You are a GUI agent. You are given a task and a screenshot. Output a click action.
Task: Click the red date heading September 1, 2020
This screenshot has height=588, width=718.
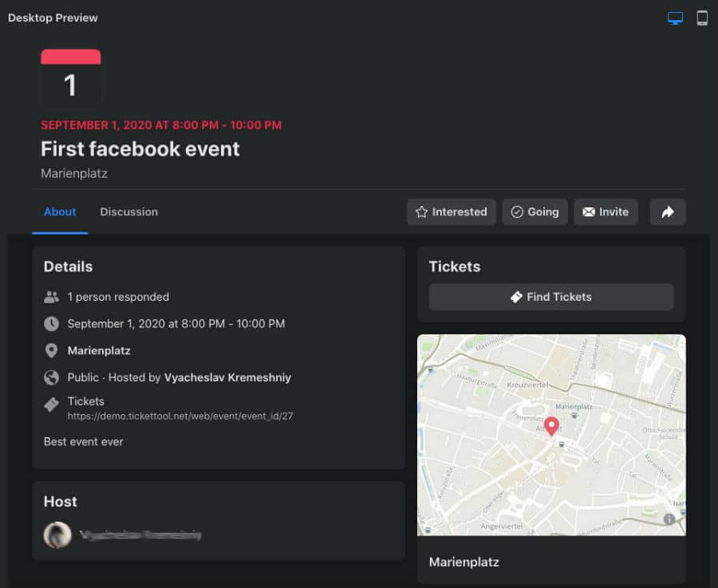pyautogui.click(x=161, y=125)
